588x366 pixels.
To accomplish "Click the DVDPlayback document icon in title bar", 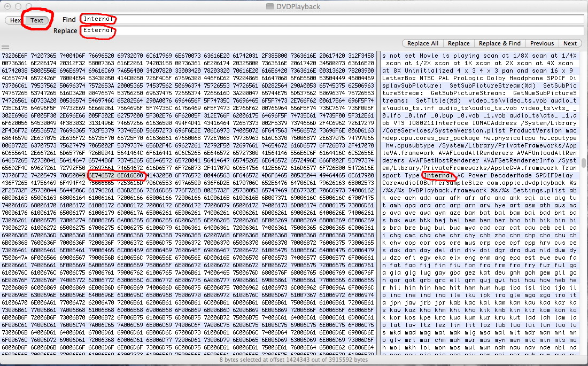I will tap(269, 6).
